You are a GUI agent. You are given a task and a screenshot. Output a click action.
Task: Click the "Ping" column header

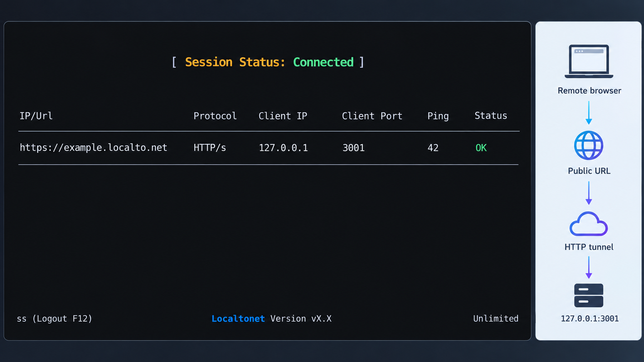point(438,116)
